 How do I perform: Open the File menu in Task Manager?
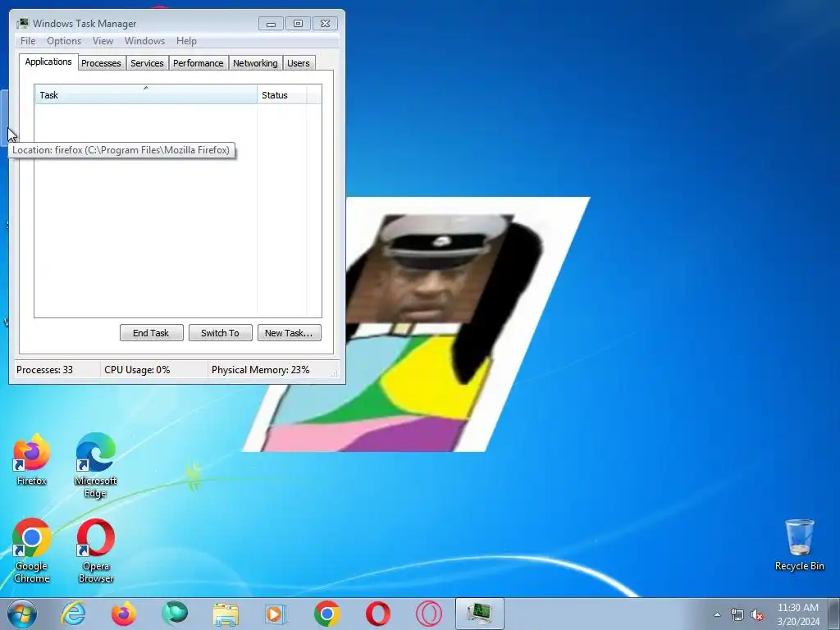pyautogui.click(x=28, y=41)
